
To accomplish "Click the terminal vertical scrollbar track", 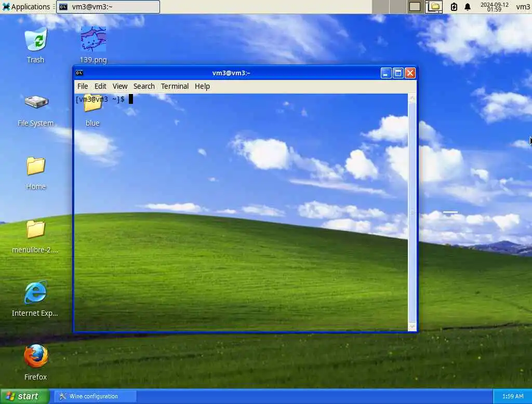I will [412, 212].
